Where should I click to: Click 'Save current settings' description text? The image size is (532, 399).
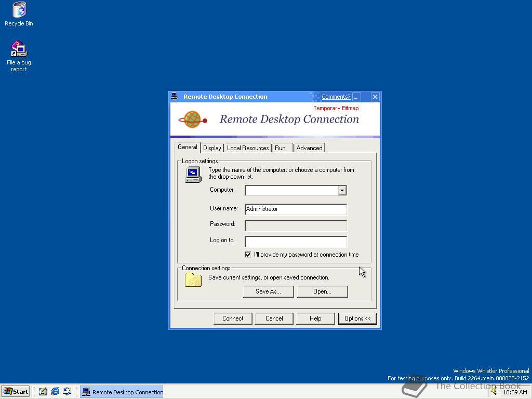pos(269,277)
